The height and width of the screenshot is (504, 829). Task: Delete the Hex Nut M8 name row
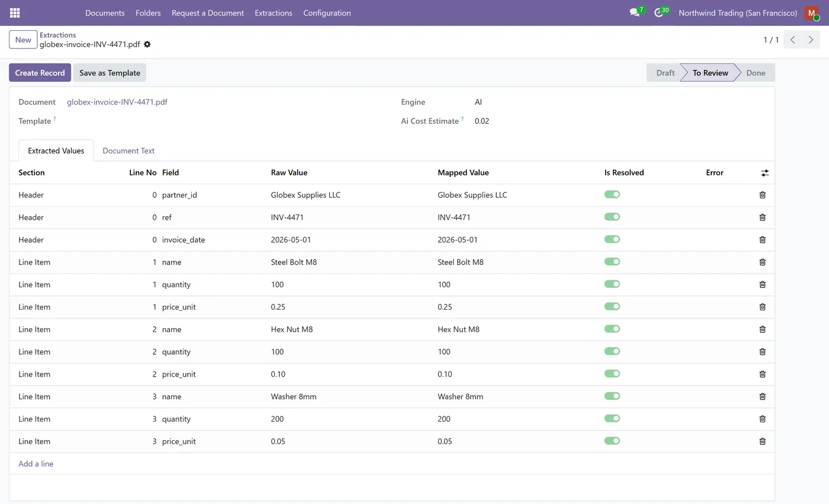coord(763,329)
